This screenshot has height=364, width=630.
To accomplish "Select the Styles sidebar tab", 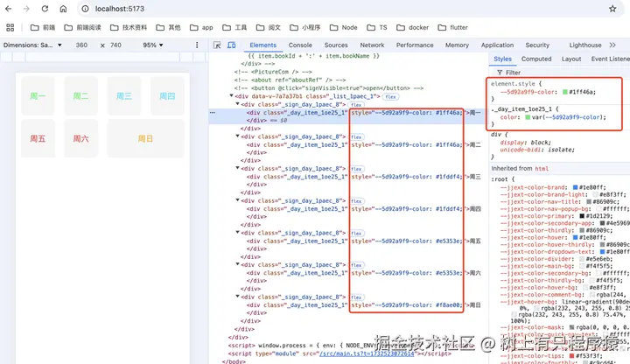I will 502,59.
